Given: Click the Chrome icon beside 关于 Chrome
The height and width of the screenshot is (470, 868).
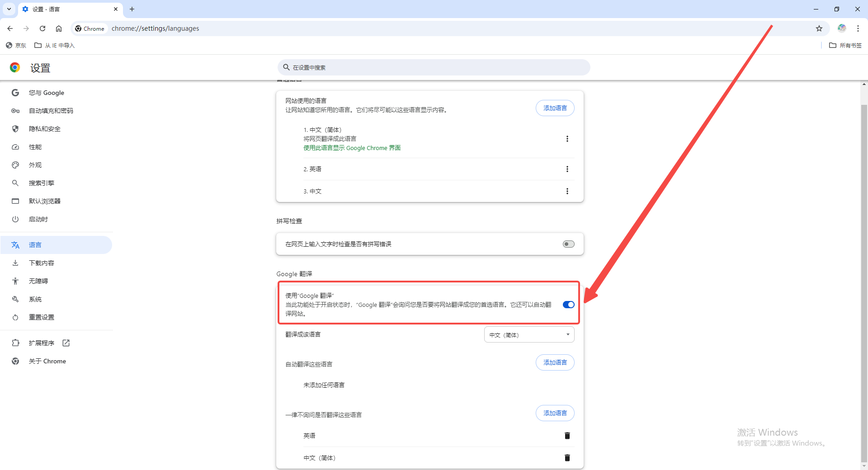Looking at the screenshot, I should point(15,361).
